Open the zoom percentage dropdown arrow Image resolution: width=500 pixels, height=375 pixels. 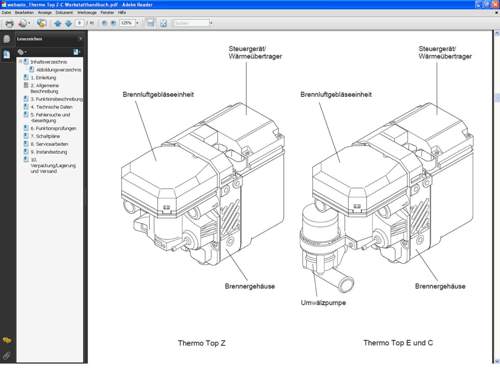click(137, 23)
